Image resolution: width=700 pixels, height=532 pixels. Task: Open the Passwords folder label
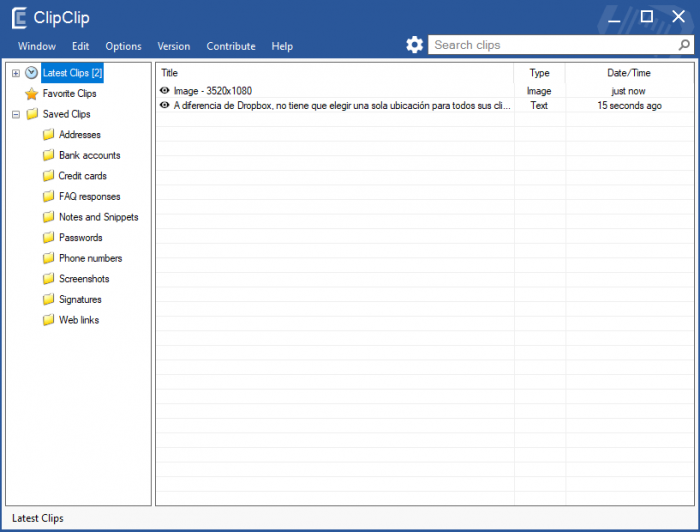tap(81, 237)
